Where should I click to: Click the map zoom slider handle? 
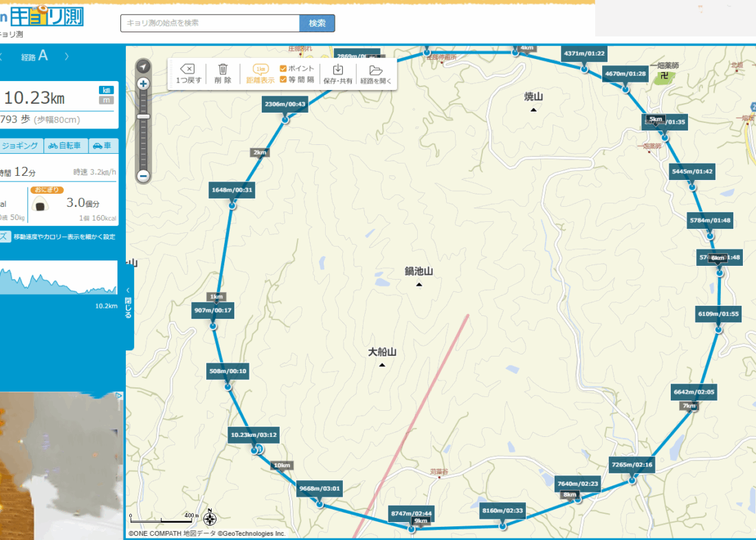point(143,117)
